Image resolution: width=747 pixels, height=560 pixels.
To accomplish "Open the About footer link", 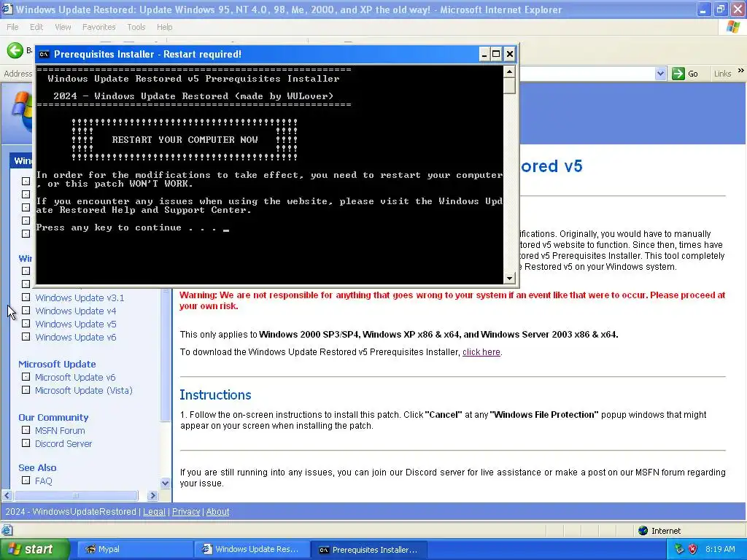I will pyautogui.click(x=217, y=511).
